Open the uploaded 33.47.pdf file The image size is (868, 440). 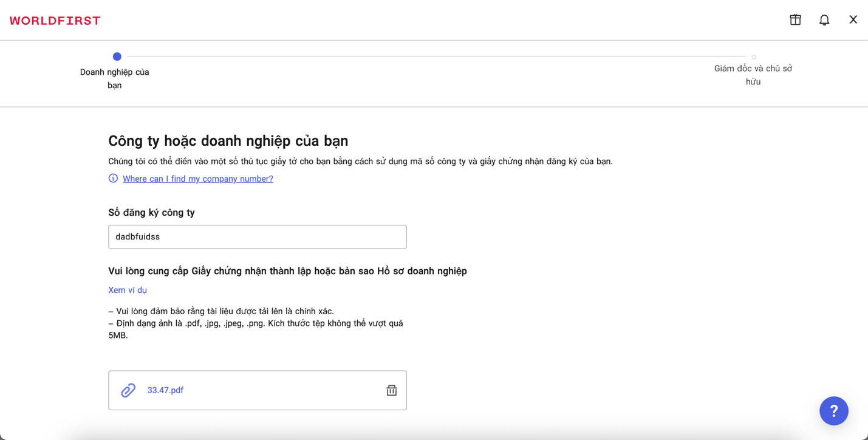(165, 390)
